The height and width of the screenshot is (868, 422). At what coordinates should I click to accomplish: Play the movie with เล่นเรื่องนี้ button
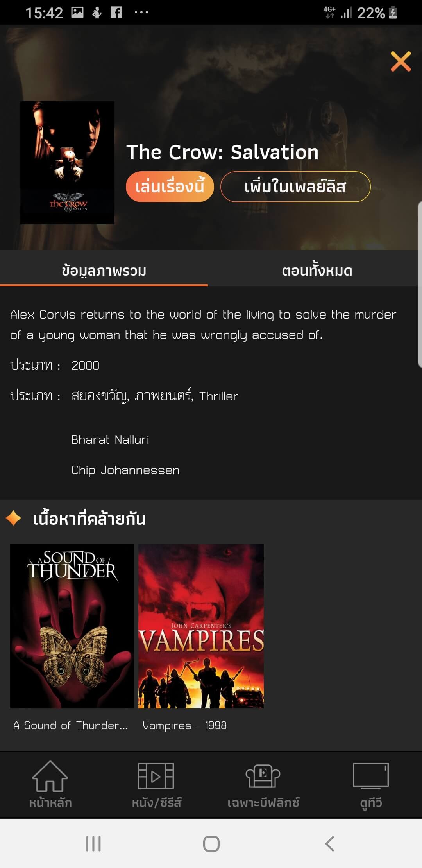click(x=170, y=187)
